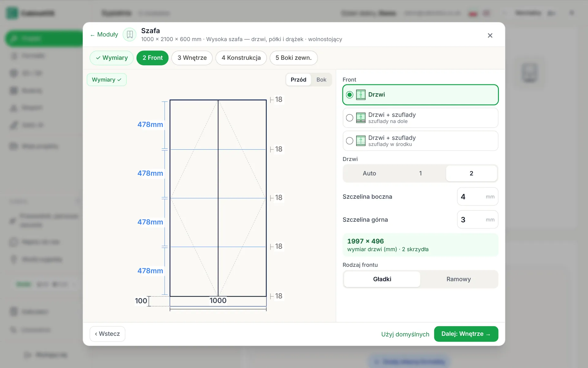
Task: Edit the Szczelina boczna value field
Action: 477,197
